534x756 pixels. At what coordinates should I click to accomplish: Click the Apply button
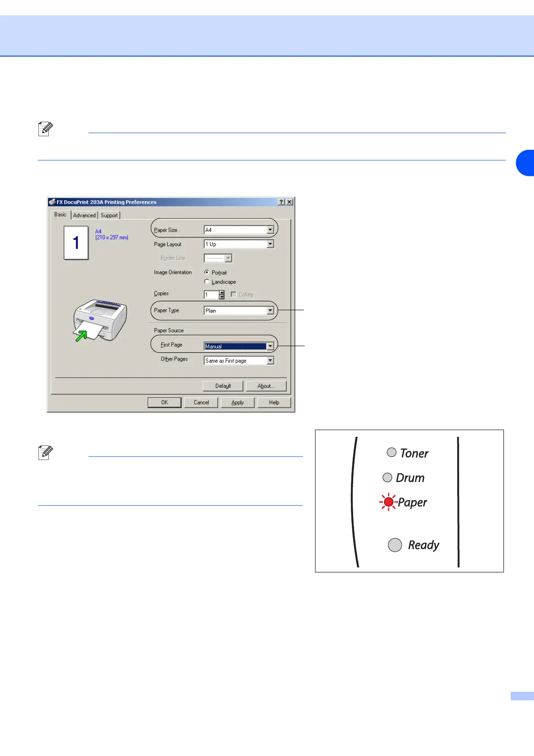[x=238, y=403]
